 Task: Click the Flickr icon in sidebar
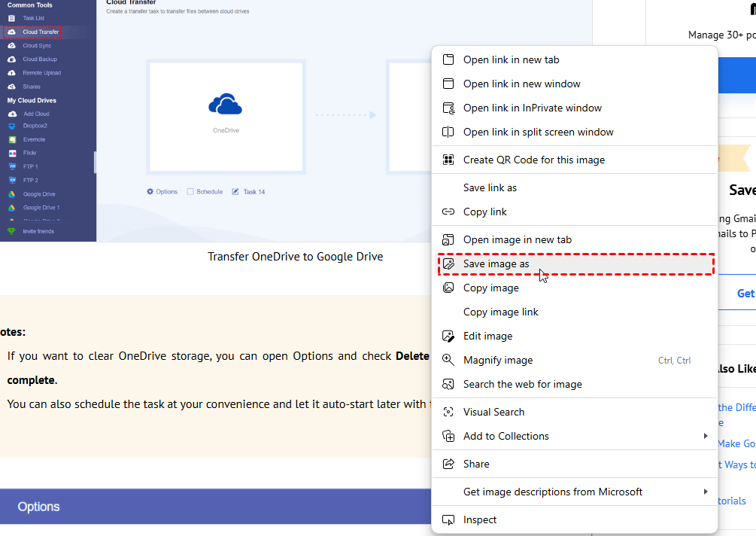pyautogui.click(x=13, y=153)
